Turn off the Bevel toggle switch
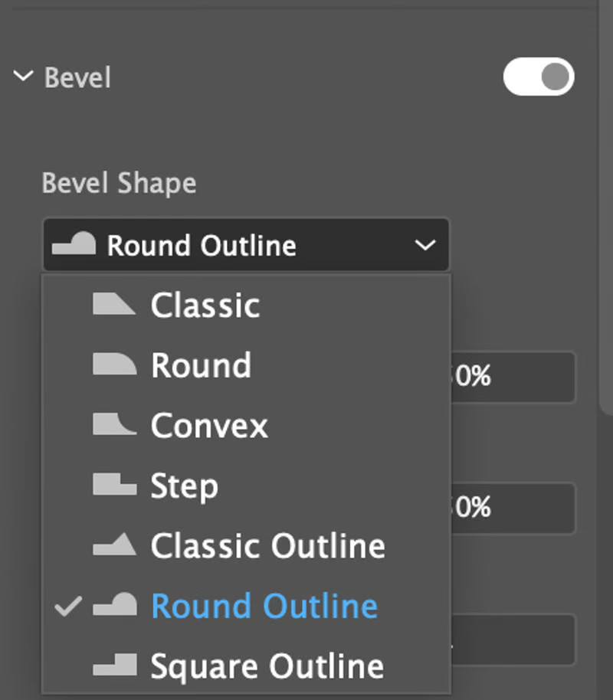The height and width of the screenshot is (700, 613). (x=538, y=77)
